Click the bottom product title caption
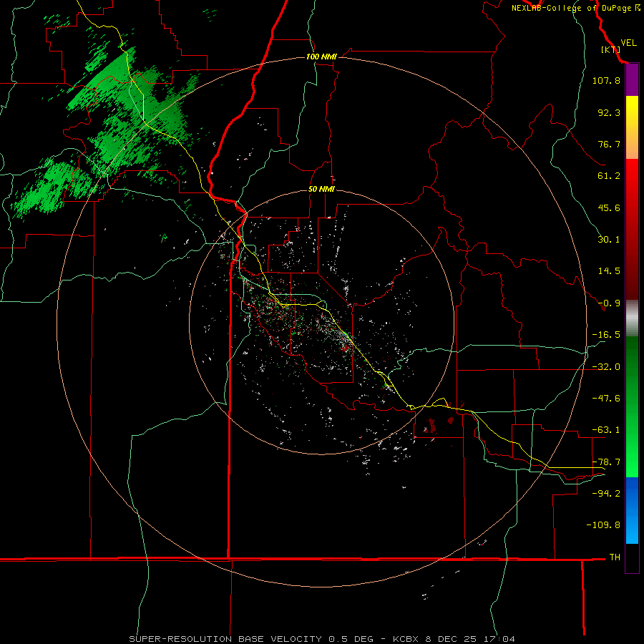The width and height of the screenshot is (644, 644). (x=321, y=639)
